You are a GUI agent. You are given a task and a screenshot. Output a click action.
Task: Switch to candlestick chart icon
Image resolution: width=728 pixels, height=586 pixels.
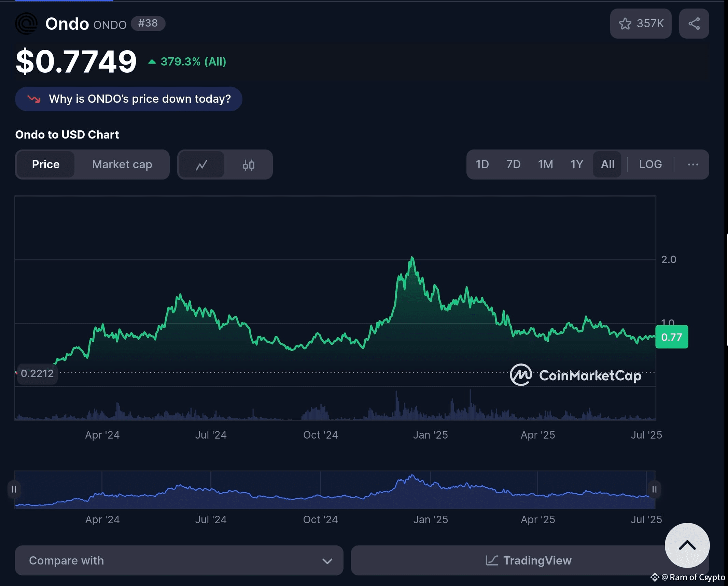point(248,165)
